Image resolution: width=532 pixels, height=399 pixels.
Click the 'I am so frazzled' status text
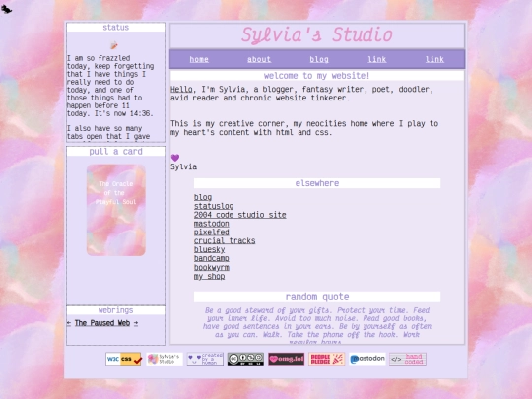[x=110, y=86]
